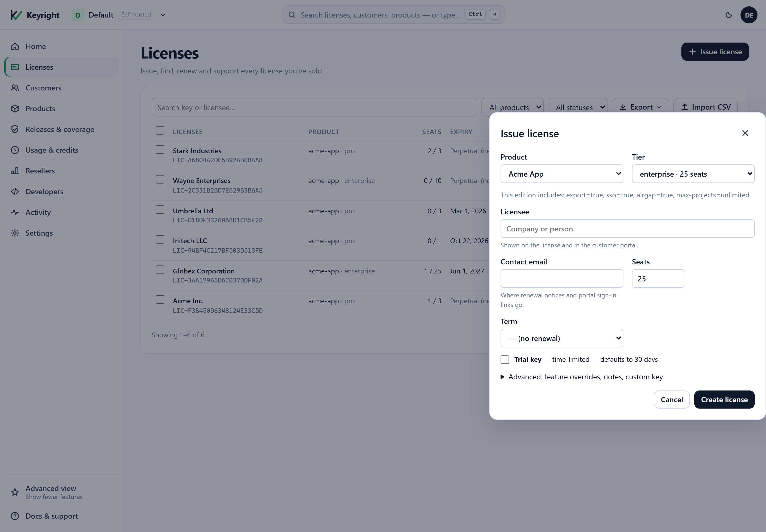Click the Developers code icon
The image size is (766, 532).
coord(15,191)
